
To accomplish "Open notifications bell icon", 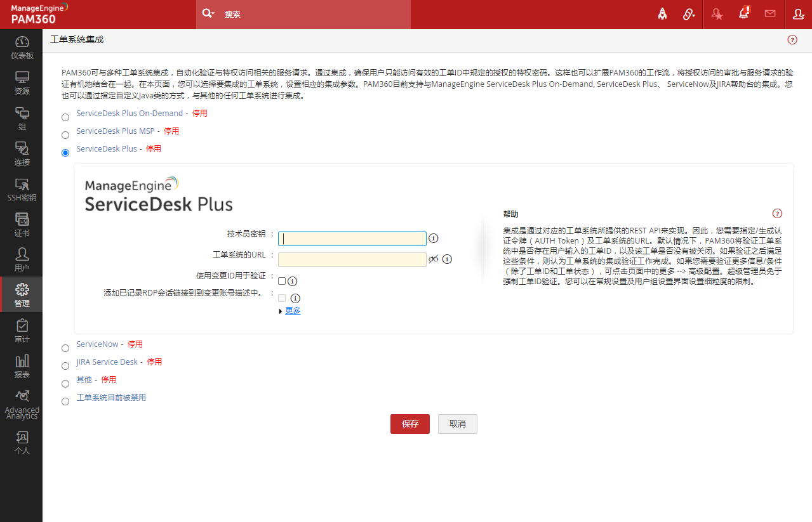I will (x=744, y=13).
